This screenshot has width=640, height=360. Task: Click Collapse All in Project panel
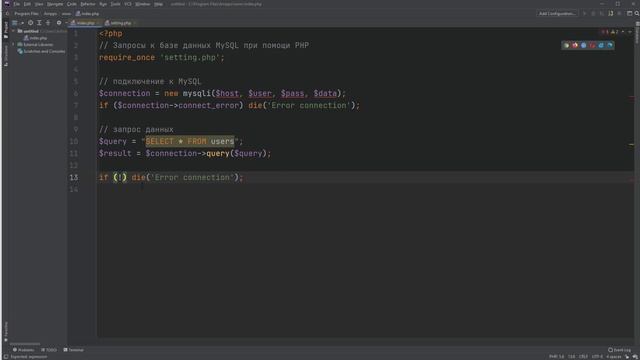(48, 23)
